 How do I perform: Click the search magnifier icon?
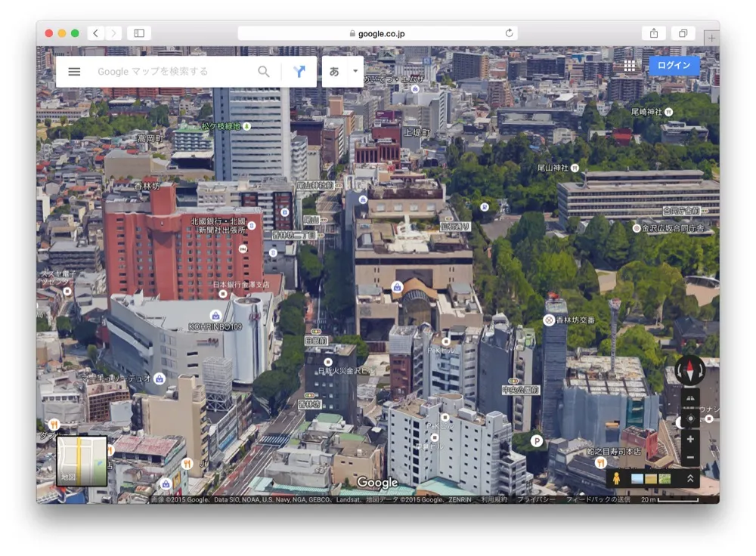point(264,71)
